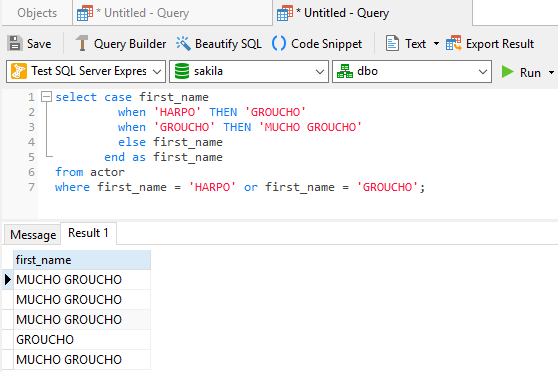The width and height of the screenshot is (558, 372).
Task: Switch to the Message tab
Action: coord(33,235)
